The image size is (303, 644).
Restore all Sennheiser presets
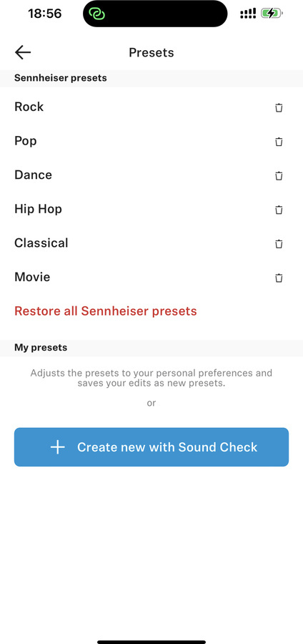(x=106, y=311)
